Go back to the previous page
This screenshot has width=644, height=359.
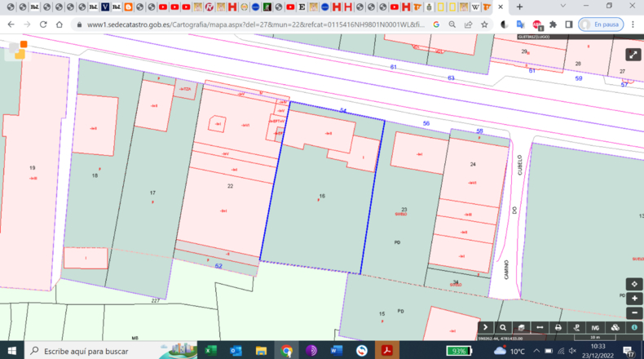tap(11, 24)
